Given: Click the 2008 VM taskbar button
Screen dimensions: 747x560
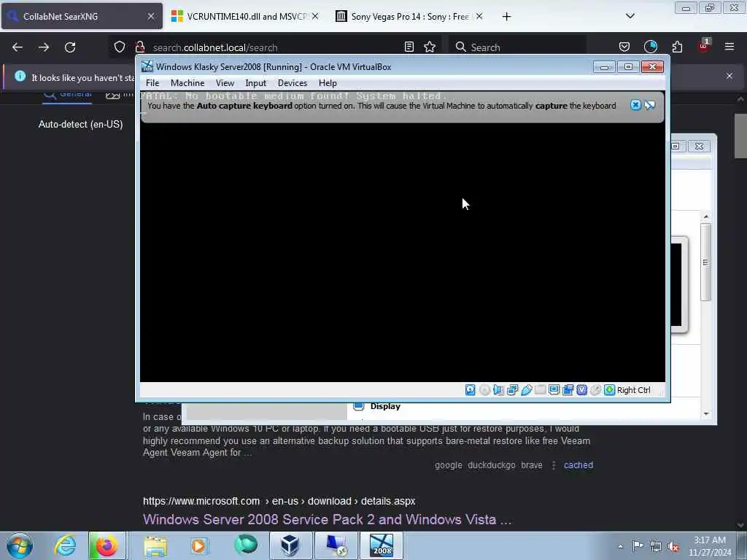Looking at the screenshot, I should pos(381,545).
